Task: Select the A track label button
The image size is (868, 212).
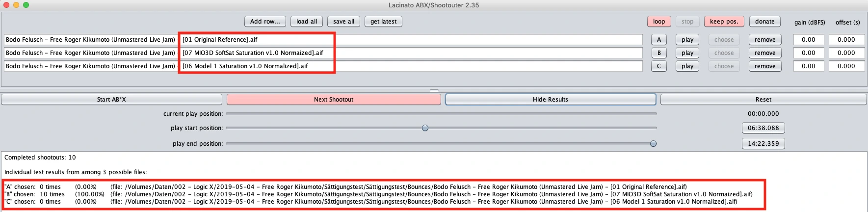Action: click(658, 40)
